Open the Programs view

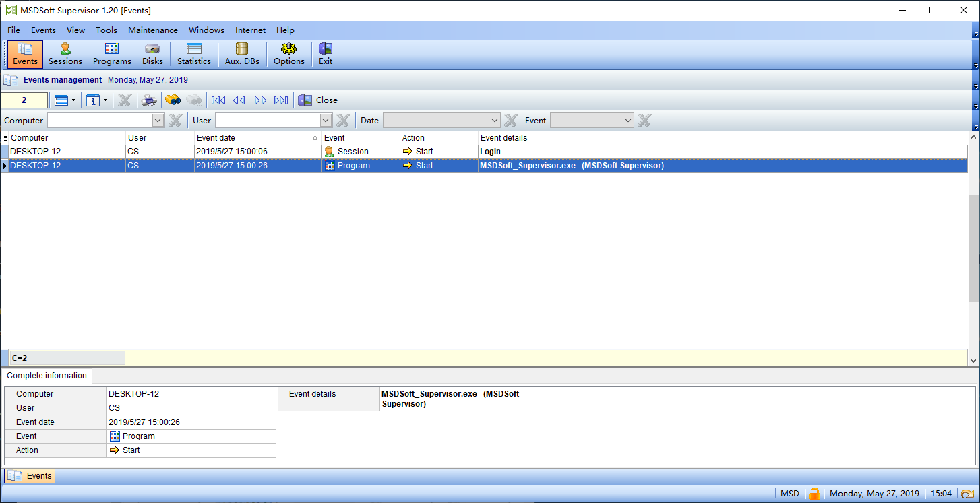click(112, 55)
